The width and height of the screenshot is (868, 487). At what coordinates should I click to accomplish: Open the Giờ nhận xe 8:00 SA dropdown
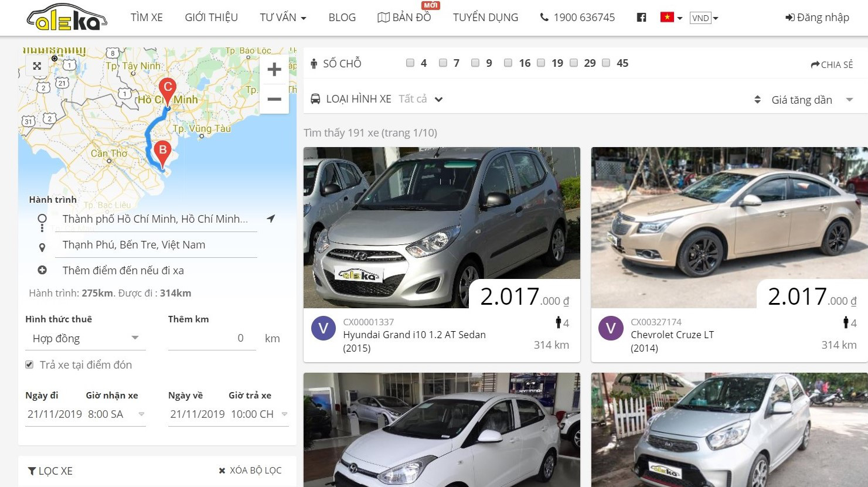[115, 414]
